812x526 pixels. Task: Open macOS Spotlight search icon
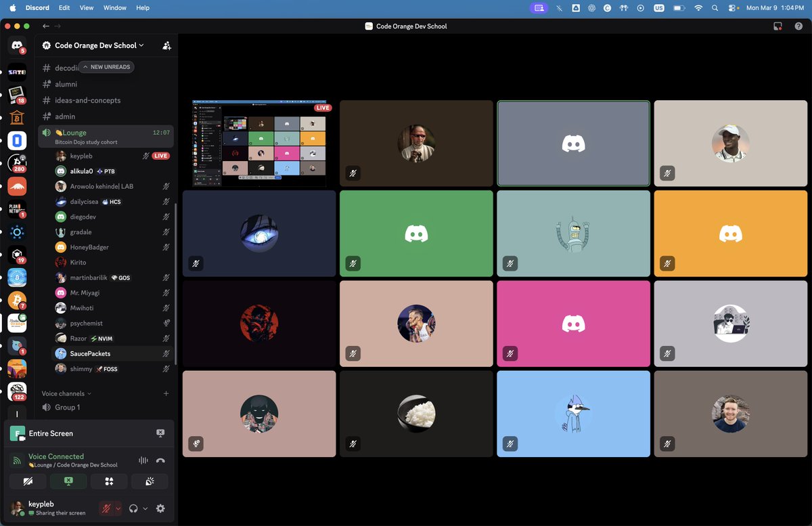coord(715,8)
